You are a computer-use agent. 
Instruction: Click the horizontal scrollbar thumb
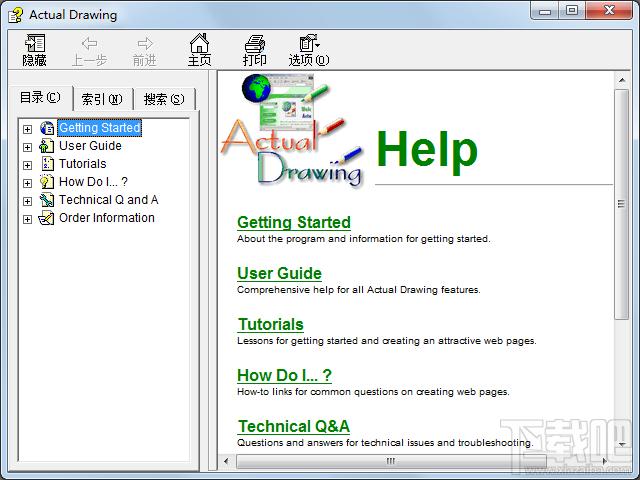(x=391, y=461)
